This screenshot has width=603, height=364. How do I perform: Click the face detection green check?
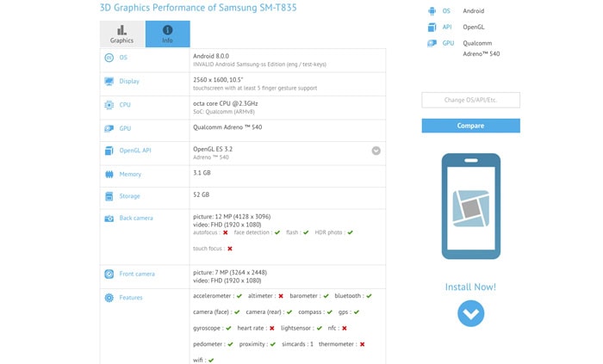point(277,232)
